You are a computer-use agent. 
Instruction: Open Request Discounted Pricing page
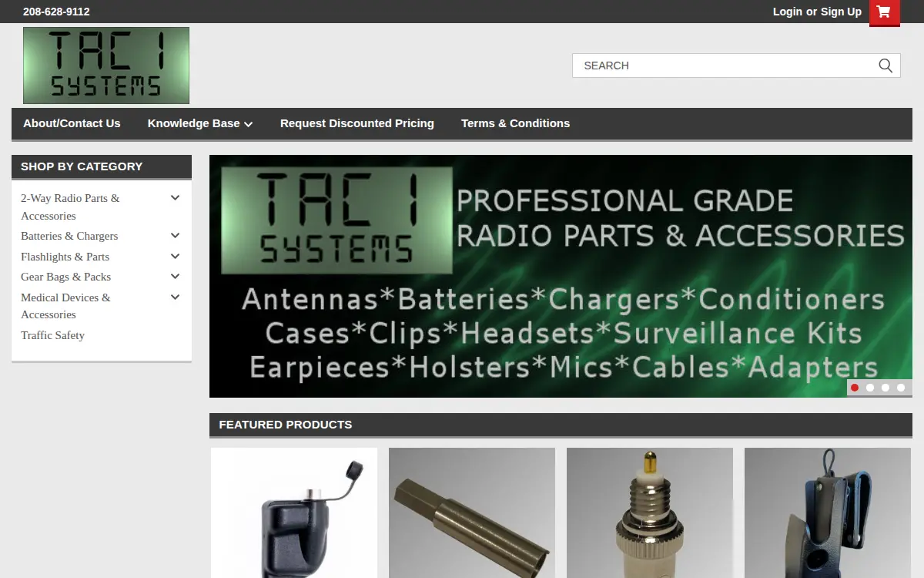coord(357,123)
